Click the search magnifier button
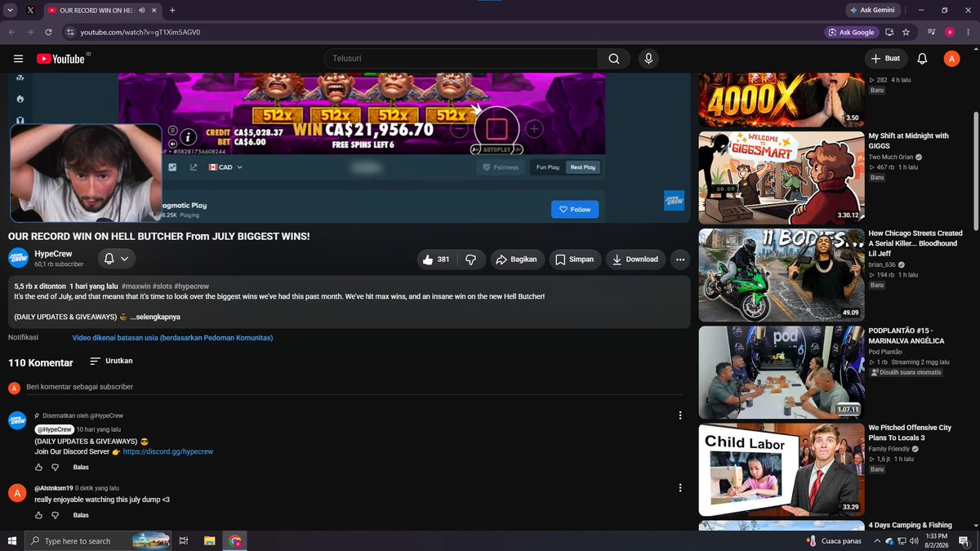The image size is (980, 551). pos(614,59)
